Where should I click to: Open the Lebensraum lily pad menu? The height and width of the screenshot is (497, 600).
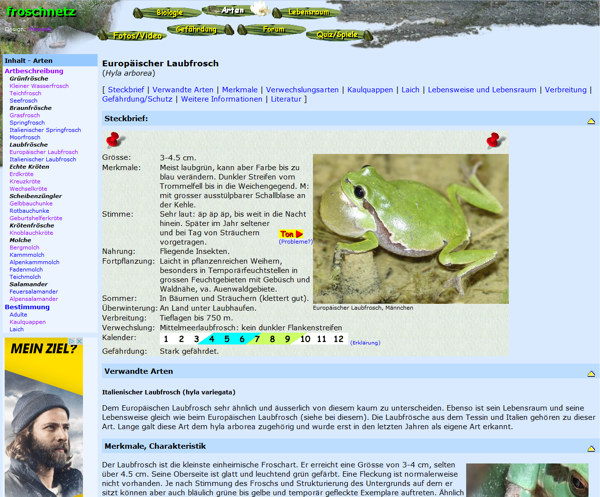pos(308,13)
